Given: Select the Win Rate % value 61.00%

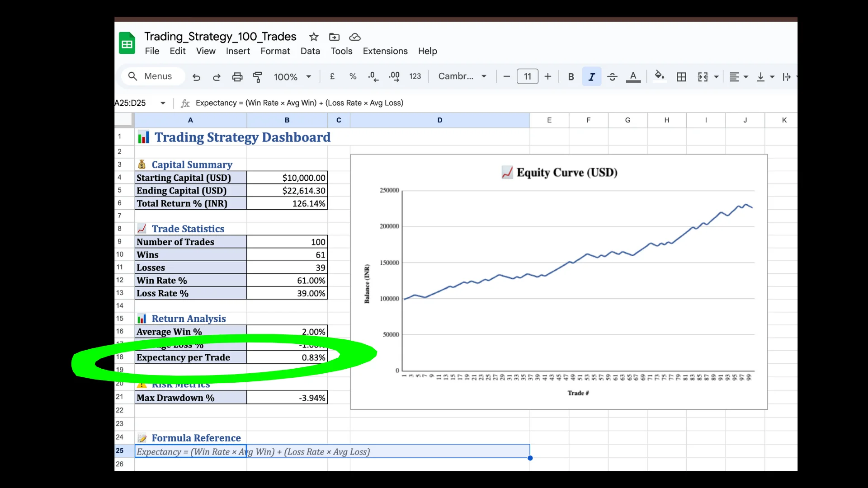Looking at the screenshot, I should (x=287, y=280).
